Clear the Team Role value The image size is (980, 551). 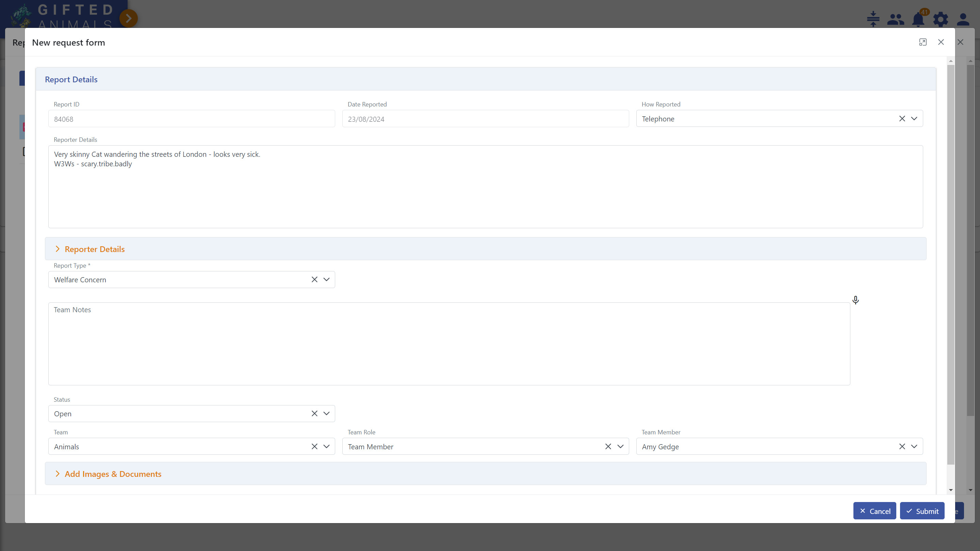pos(608,447)
